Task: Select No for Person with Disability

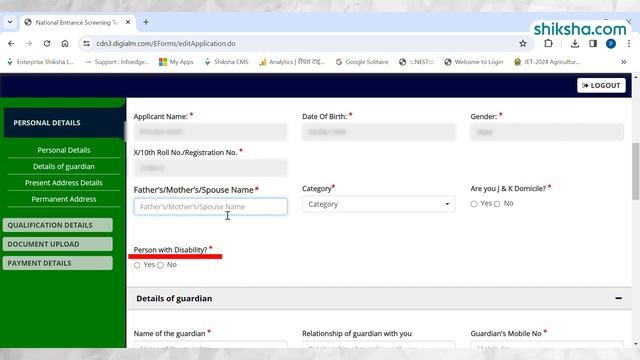Action: click(x=160, y=265)
